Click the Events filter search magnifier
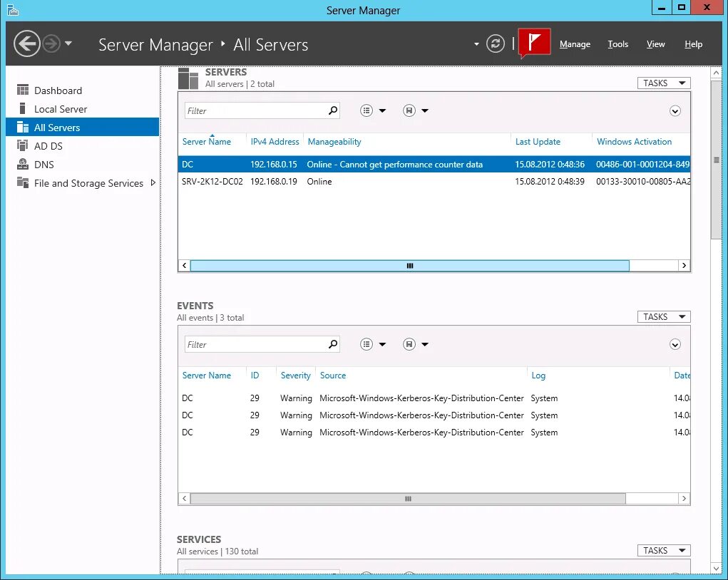Viewport: 728px width, 580px height. click(x=333, y=344)
